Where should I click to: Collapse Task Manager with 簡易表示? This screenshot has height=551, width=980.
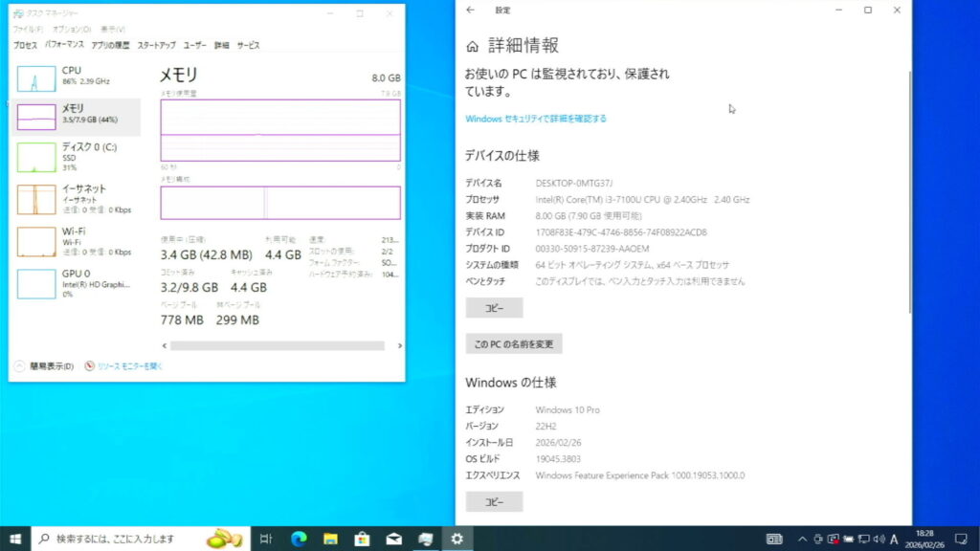44,366
